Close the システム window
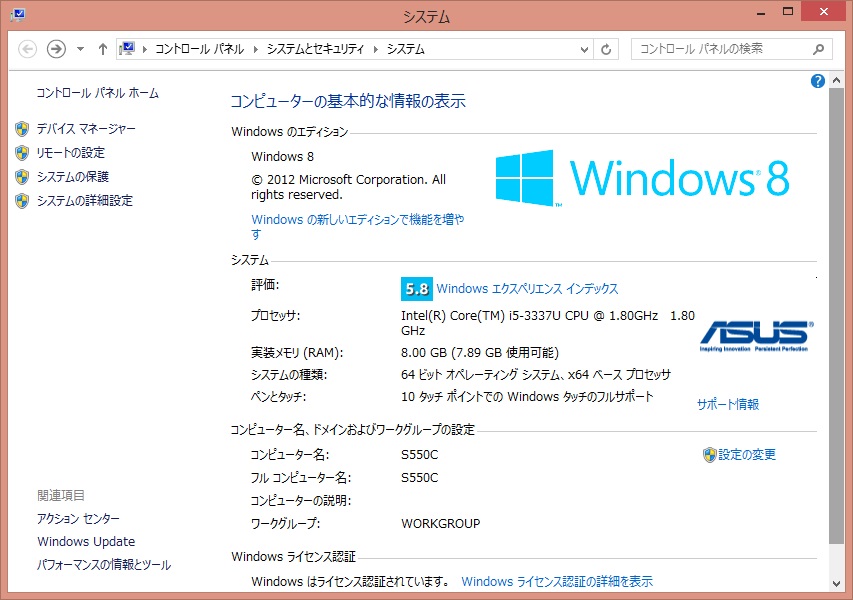 (x=824, y=12)
